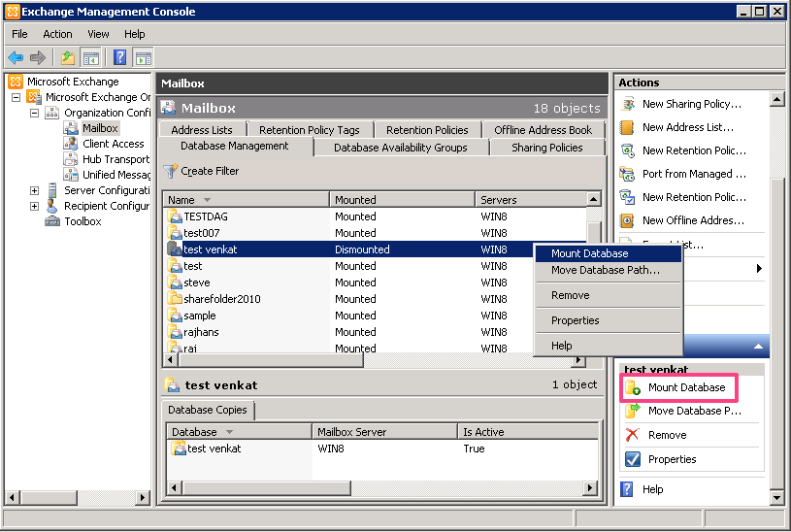Click New Address List action icon
This screenshot has width=791, height=532.
627,127
